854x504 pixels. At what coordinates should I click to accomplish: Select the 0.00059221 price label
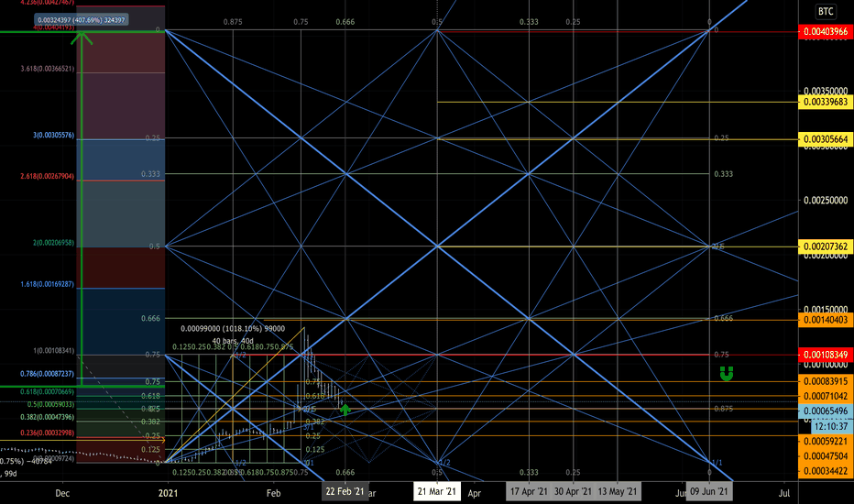pos(826,442)
